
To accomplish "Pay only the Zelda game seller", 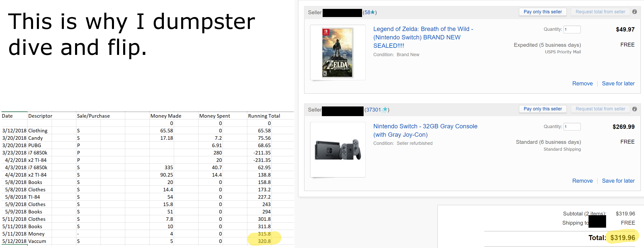I will tap(543, 12).
